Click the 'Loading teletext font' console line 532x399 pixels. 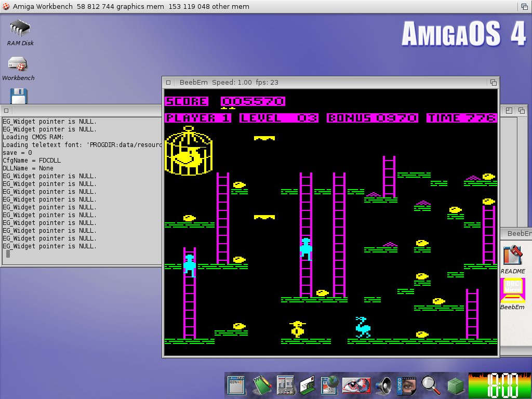(82, 145)
